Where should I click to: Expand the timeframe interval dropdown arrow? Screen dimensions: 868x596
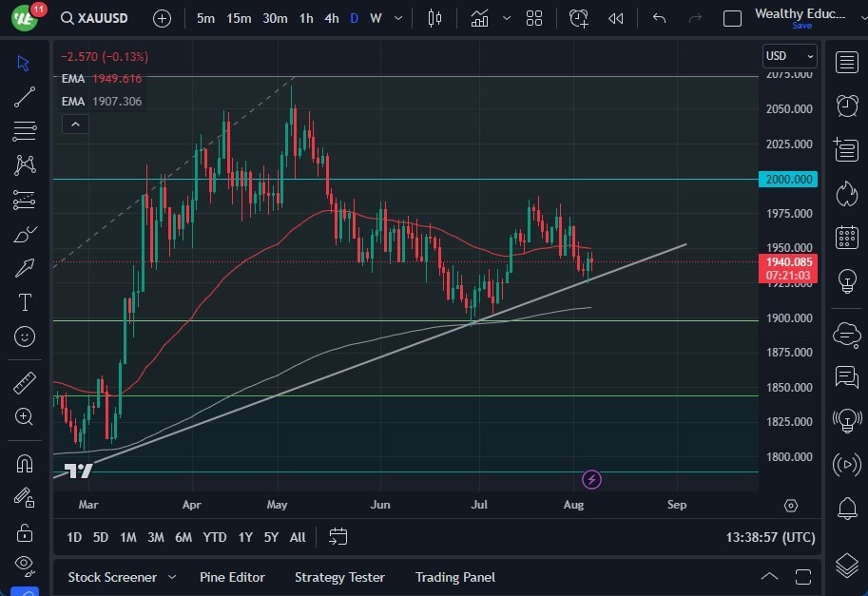point(396,18)
